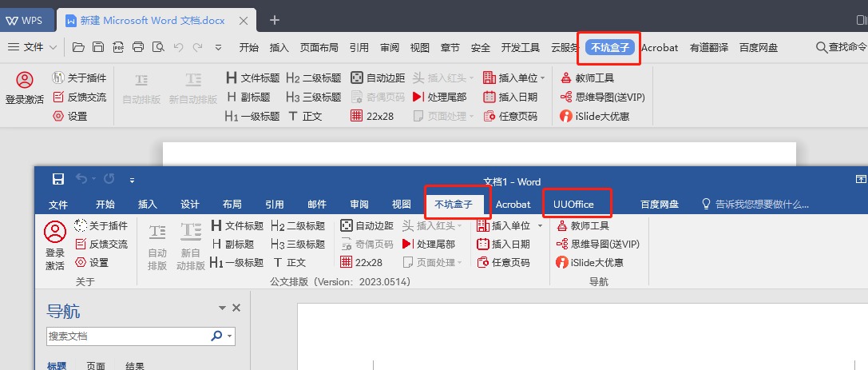This screenshot has width=868, height=370.
Task: Switch to 设计 tab in Word
Action: click(190, 205)
